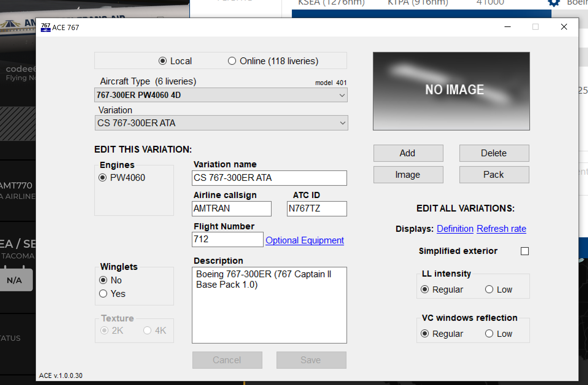Click the Image button

point(408,175)
